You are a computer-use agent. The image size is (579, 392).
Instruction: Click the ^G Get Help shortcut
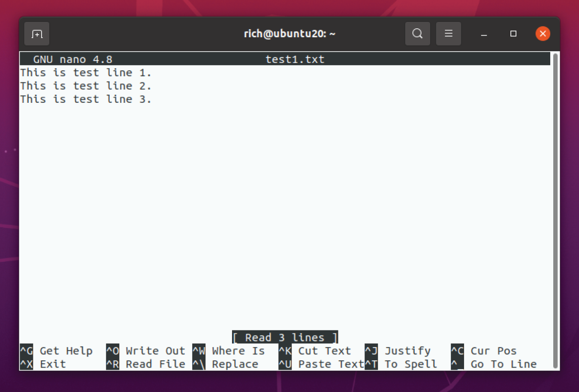[56, 351]
